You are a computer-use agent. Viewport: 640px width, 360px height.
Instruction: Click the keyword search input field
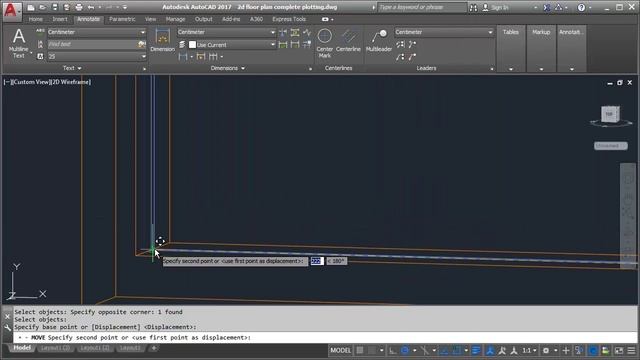pyautogui.click(x=422, y=7)
